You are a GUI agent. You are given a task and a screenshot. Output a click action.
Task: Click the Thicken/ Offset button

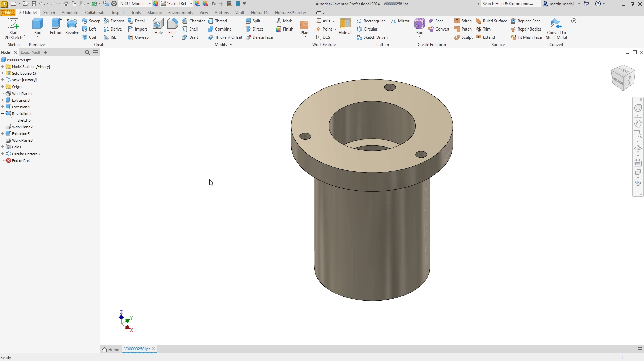[225, 37]
